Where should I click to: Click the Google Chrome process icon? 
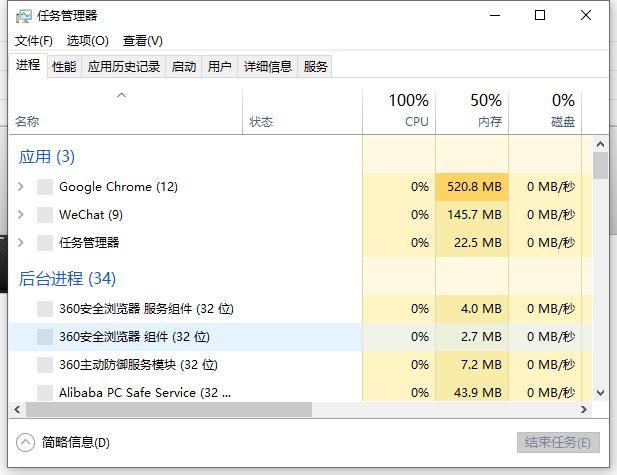pyautogui.click(x=44, y=187)
